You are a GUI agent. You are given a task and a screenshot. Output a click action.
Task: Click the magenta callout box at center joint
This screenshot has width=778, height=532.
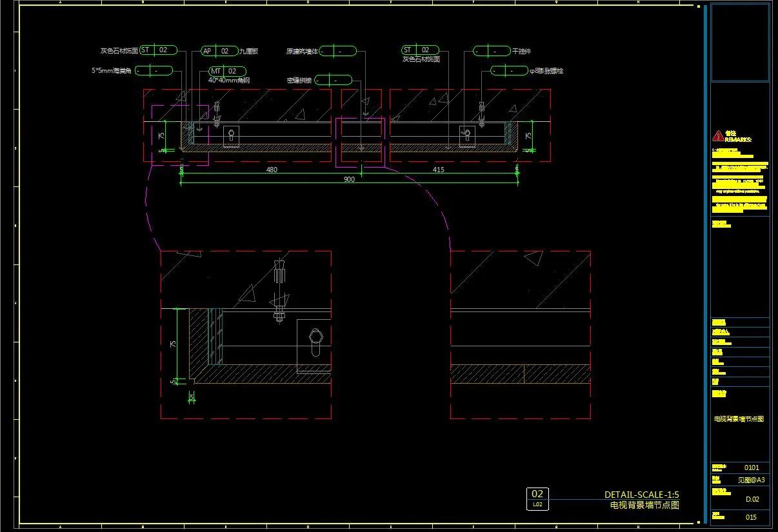[x=360, y=142]
